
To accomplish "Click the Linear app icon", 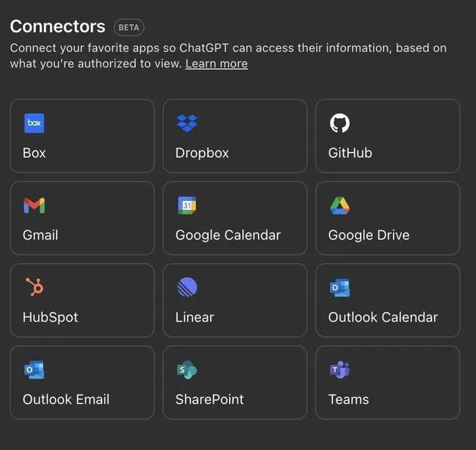I will pyautogui.click(x=187, y=288).
